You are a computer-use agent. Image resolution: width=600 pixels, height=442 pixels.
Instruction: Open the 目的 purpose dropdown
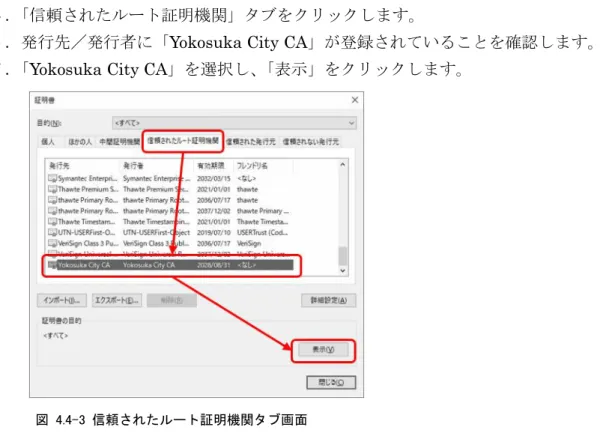point(235,123)
